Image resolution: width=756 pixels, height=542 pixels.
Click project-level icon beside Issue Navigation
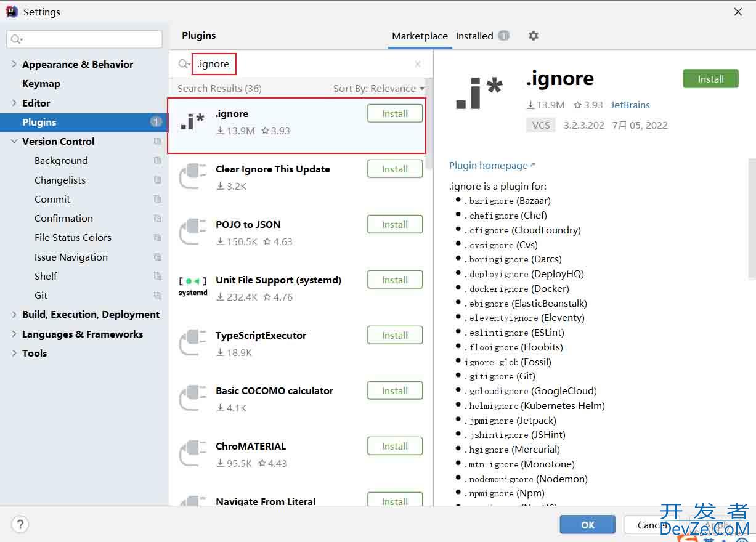(x=157, y=257)
